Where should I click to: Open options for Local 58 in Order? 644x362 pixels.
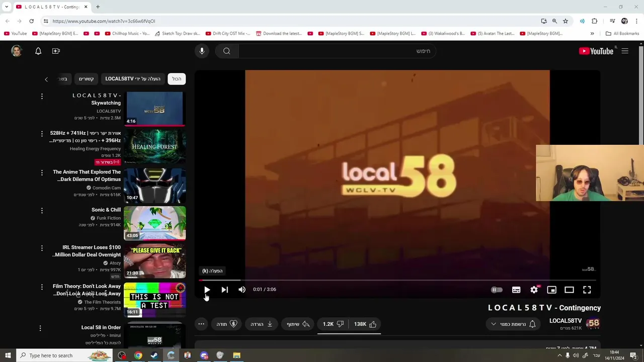[x=40, y=328]
